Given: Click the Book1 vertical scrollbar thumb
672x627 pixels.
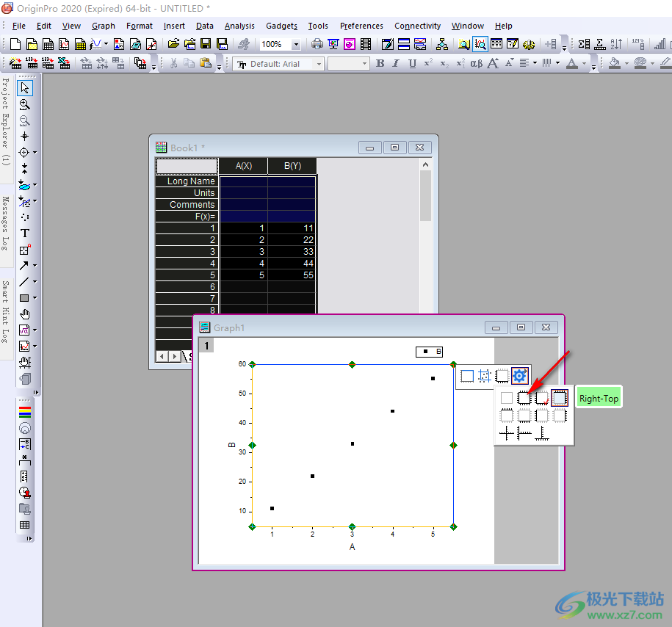Looking at the screenshot, I should (425, 195).
